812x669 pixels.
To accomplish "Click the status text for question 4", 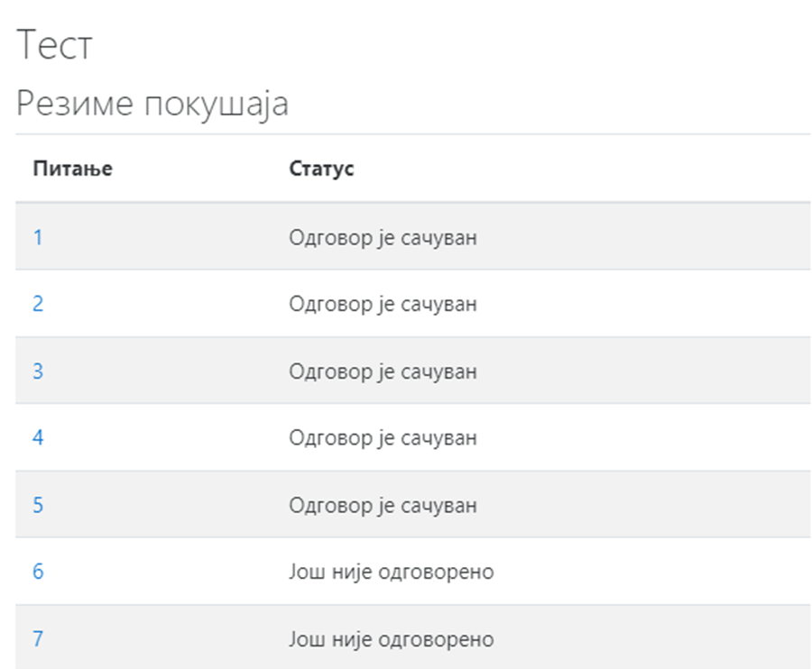I will (383, 438).
